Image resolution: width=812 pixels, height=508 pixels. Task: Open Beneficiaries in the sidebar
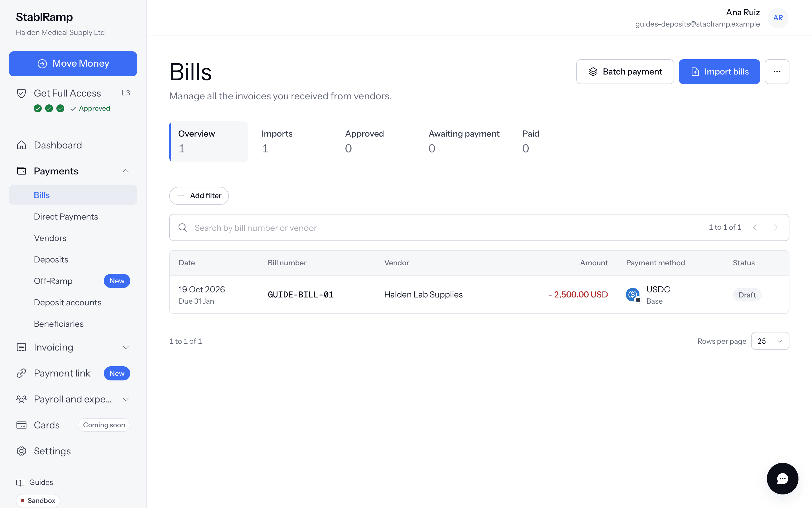pyautogui.click(x=59, y=323)
